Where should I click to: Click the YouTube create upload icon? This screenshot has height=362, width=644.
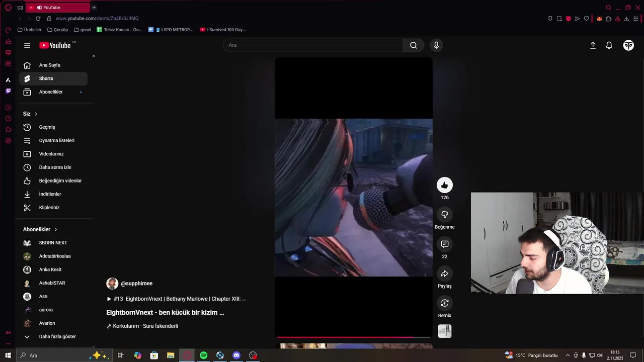point(593,45)
